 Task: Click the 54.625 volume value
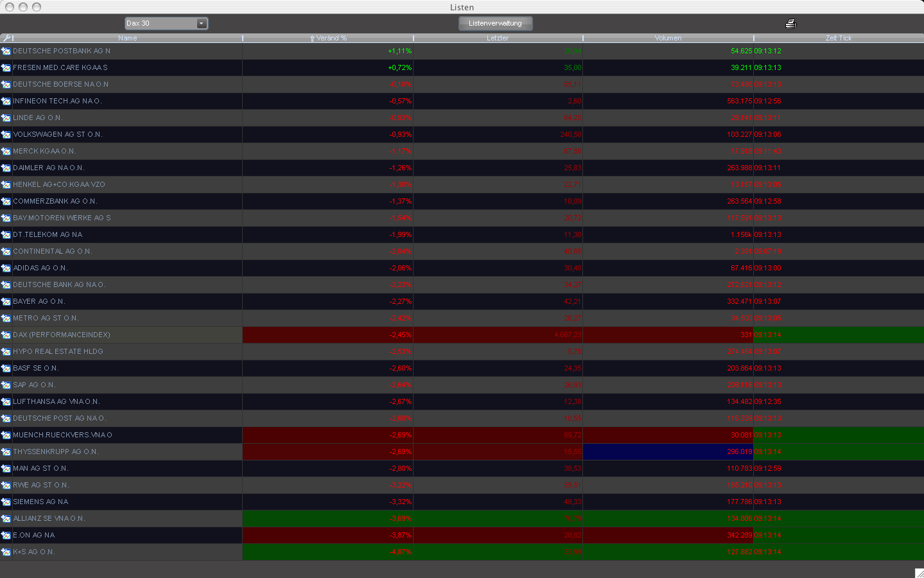[741, 51]
